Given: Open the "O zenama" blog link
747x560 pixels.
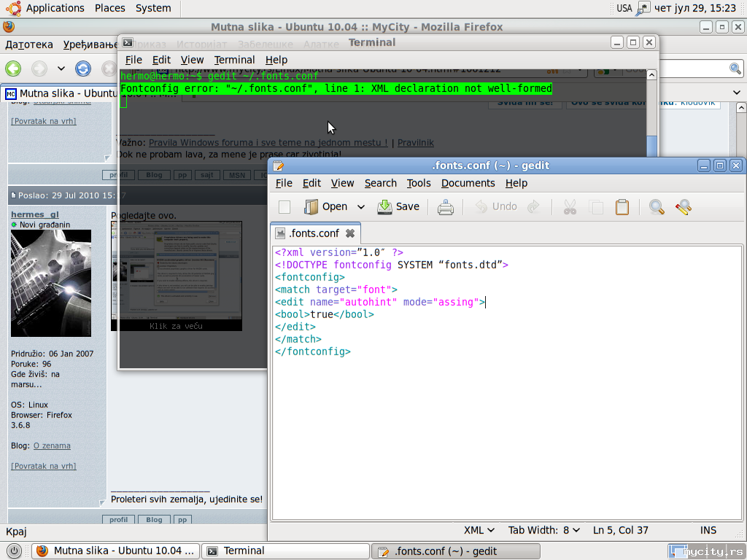Looking at the screenshot, I should click(x=52, y=446).
